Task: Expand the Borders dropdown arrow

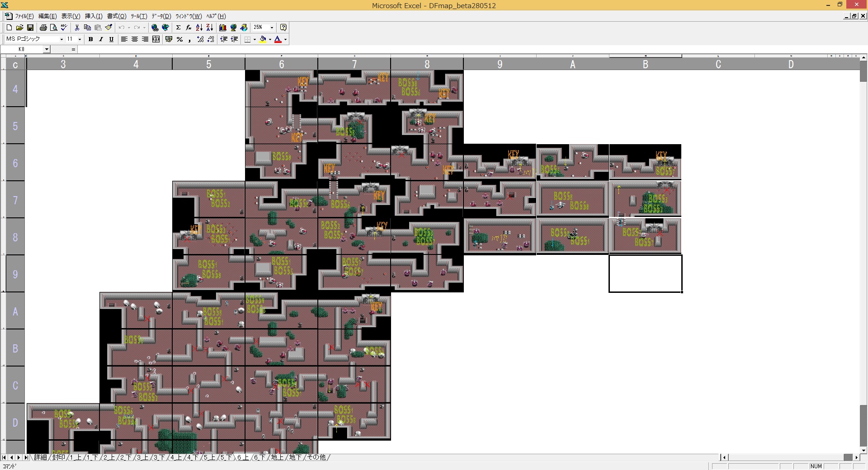Action: tap(255, 39)
